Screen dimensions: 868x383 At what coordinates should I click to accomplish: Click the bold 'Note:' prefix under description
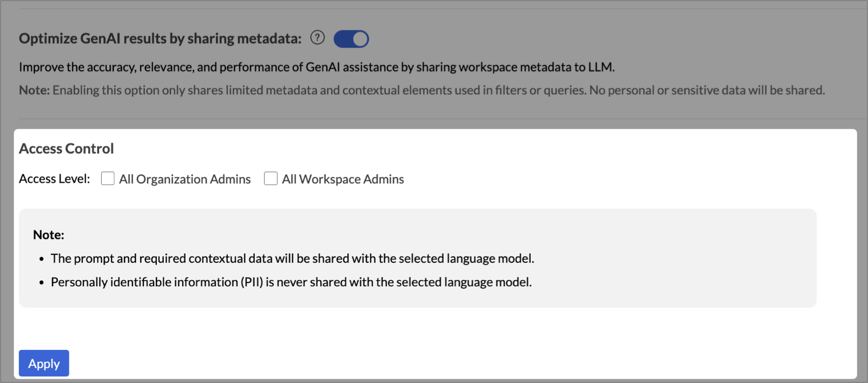coord(34,90)
